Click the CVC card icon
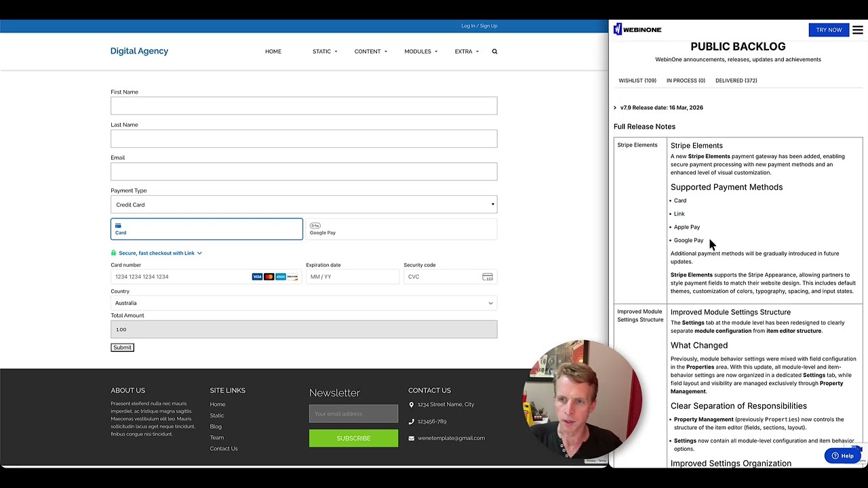868x488 pixels. tap(488, 277)
